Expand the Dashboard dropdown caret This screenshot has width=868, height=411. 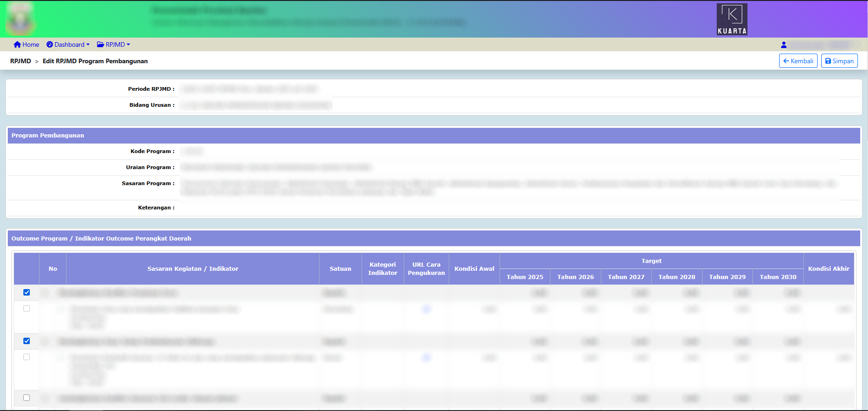[88, 45]
